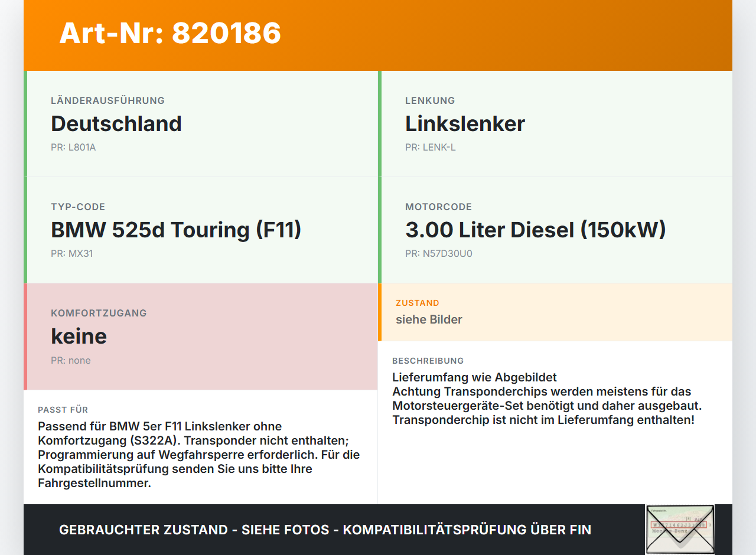Image resolution: width=756 pixels, height=555 pixels.
Task: Click the PR: L801A code
Action: [x=73, y=147]
